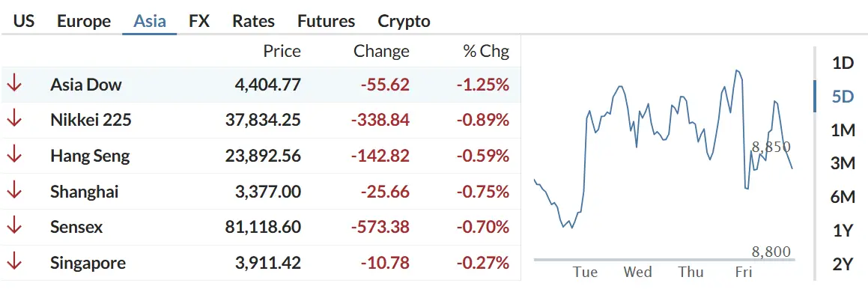Select the Crypto tab
The height and width of the screenshot is (289, 868).
pos(404,21)
